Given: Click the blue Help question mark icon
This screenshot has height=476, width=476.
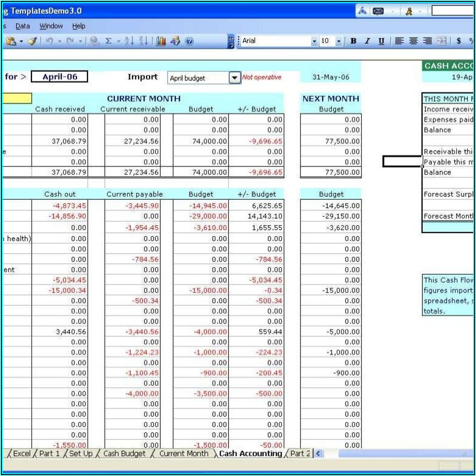Looking at the screenshot, I should (x=189, y=41).
